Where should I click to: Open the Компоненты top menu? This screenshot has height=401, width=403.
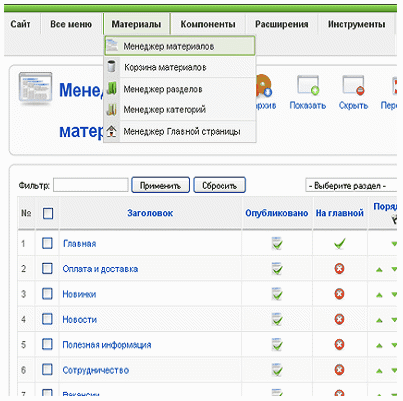pyautogui.click(x=208, y=24)
